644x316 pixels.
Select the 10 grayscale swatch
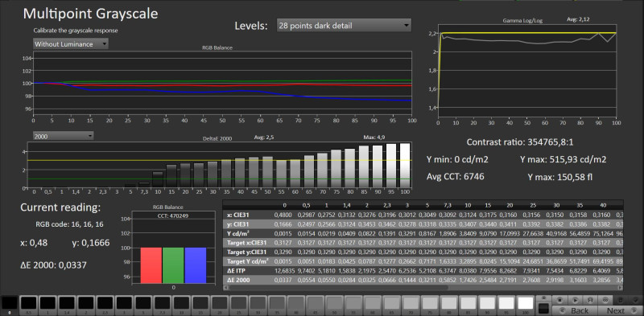point(182,305)
